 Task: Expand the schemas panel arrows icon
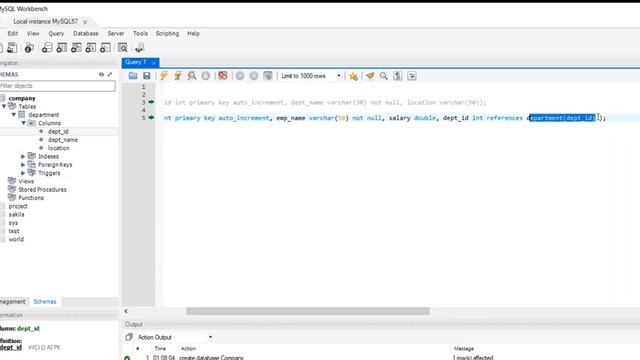pyautogui.click(x=110, y=74)
